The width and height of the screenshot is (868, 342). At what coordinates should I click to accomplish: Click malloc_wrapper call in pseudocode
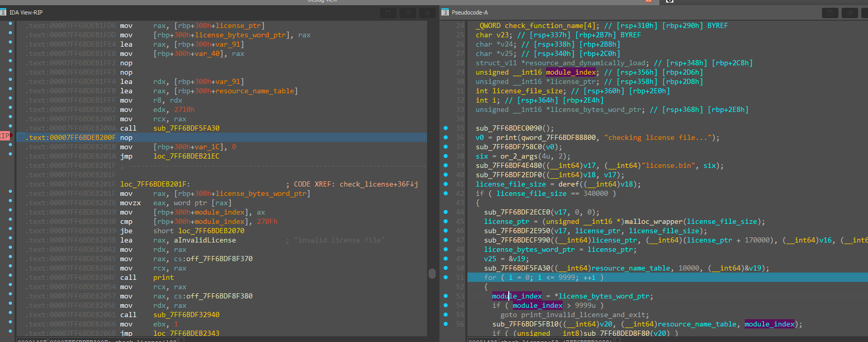tap(653, 221)
